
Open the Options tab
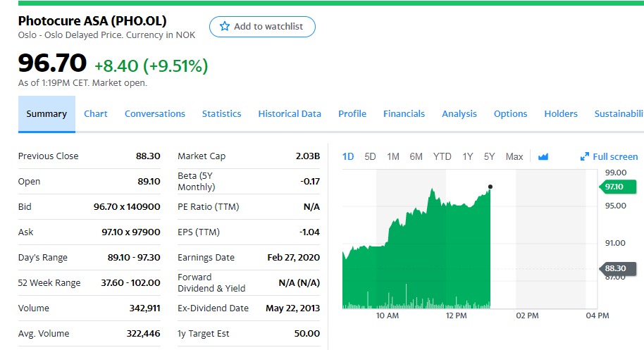pos(510,113)
